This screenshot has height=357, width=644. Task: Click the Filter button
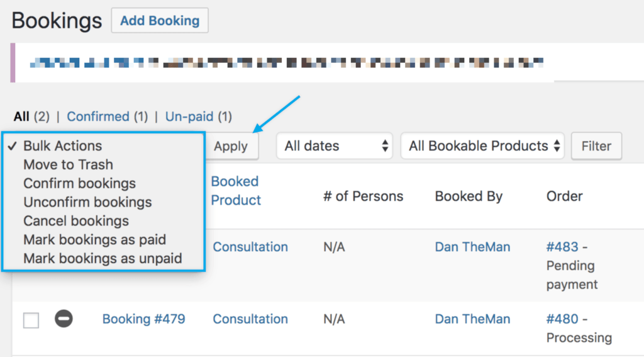click(596, 146)
